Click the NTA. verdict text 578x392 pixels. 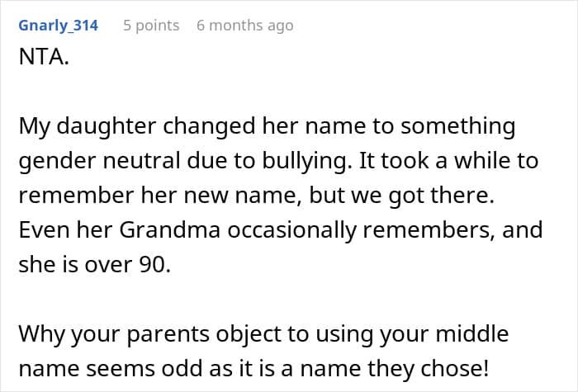(x=44, y=57)
